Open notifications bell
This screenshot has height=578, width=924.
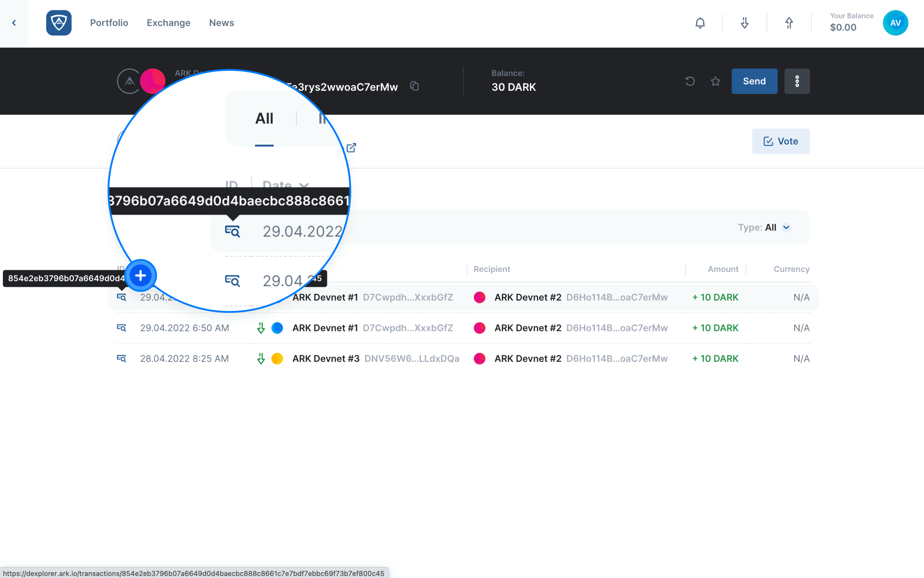700,23
